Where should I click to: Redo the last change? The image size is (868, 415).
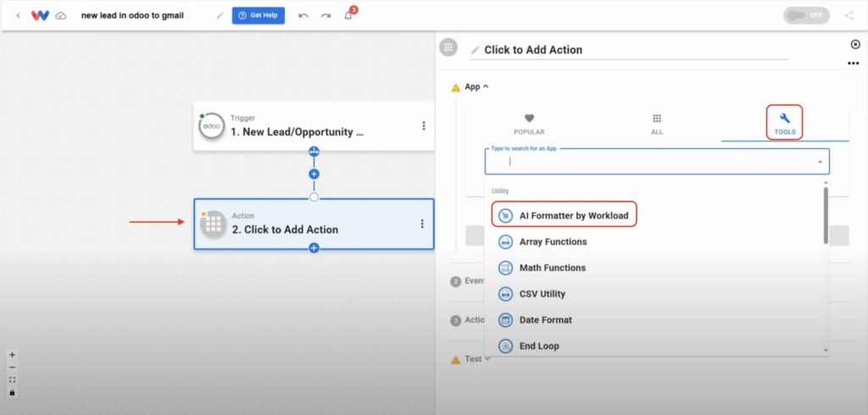pyautogui.click(x=326, y=15)
